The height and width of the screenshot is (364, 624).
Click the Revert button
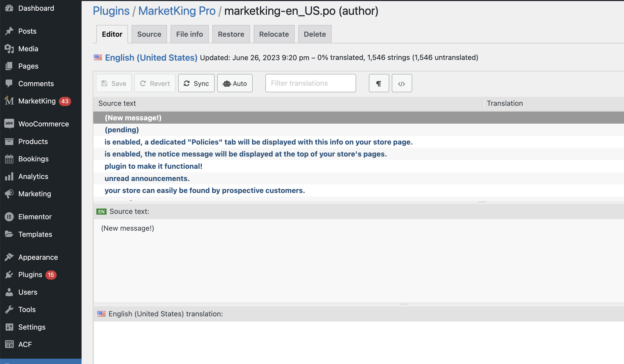pos(155,83)
